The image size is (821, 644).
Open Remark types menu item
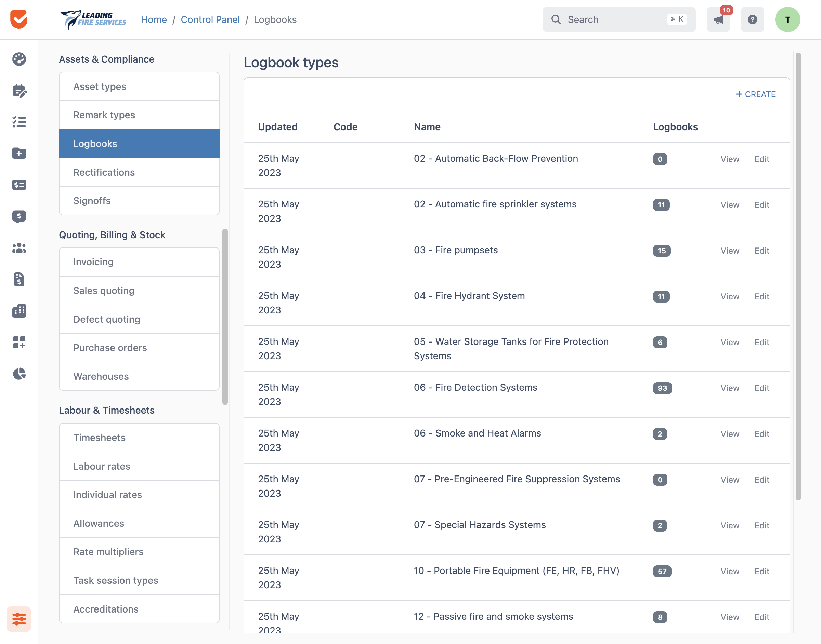tap(139, 115)
